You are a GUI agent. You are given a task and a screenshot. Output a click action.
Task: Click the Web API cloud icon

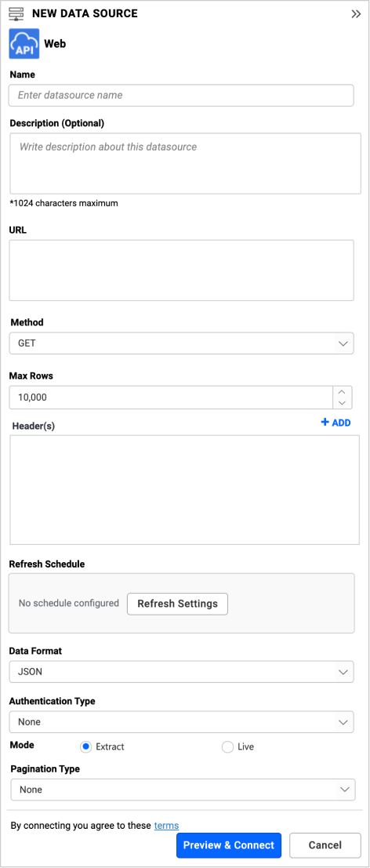click(x=24, y=44)
